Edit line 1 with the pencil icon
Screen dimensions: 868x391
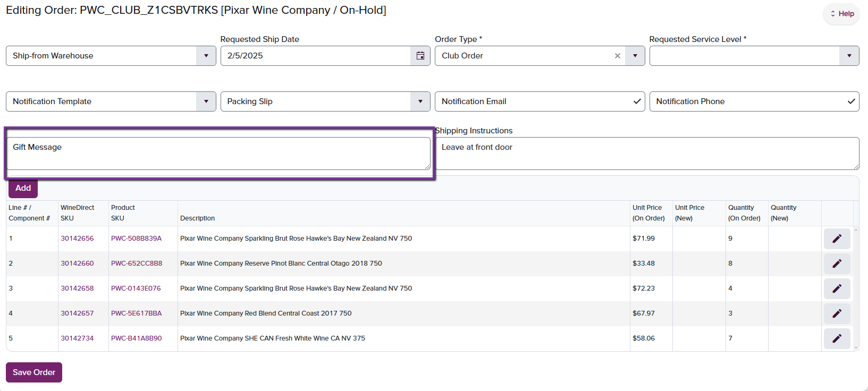click(837, 239)
